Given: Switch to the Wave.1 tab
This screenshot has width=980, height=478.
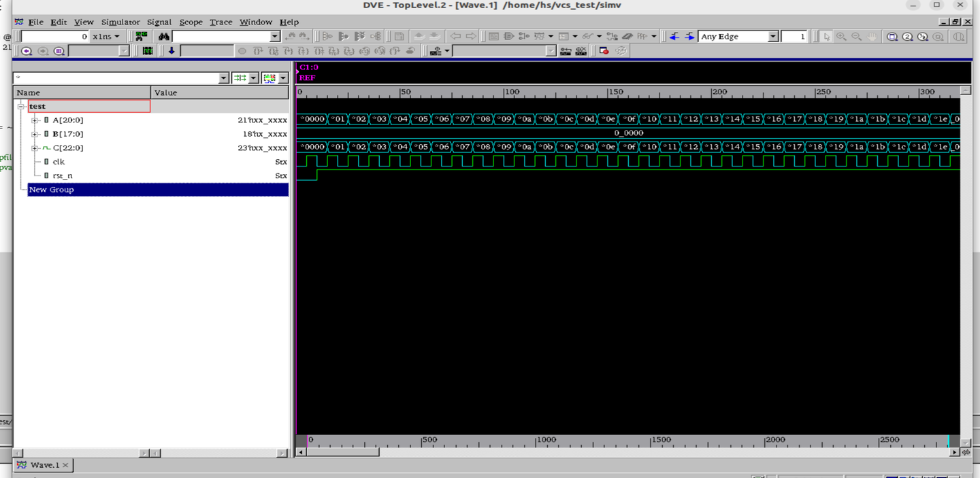Looking at the screenshot, I should pyautogui.click(x=44, y=465).
